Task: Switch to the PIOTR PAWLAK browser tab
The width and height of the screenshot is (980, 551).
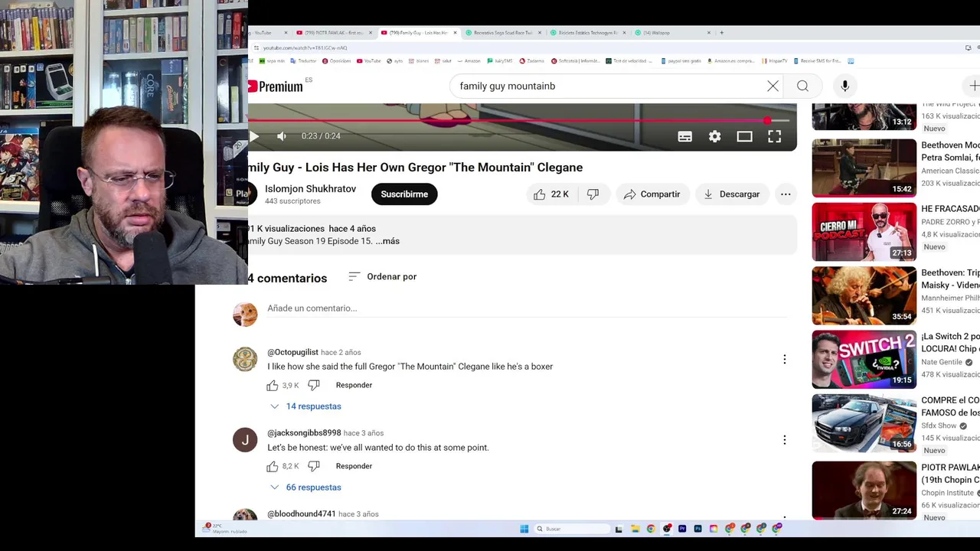Action: pos(333,33)
